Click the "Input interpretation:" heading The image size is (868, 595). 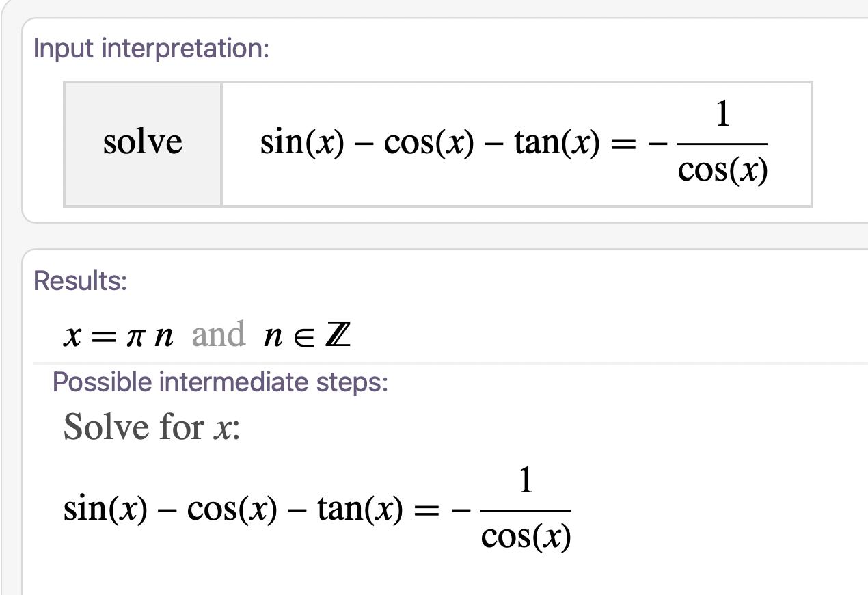pyautogui.click(x=151, y=49)
